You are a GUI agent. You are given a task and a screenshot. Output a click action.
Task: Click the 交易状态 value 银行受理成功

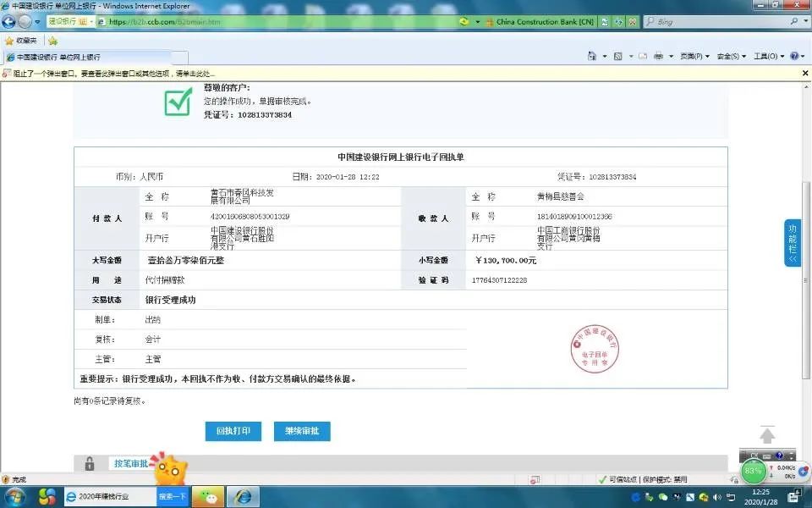pyautogui.click(x=170, y=300)
